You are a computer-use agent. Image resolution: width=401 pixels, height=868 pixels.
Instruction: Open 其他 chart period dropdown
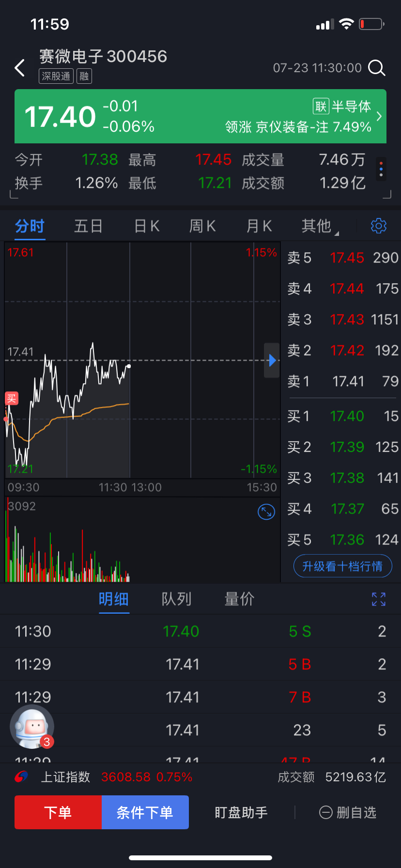[x=320, y=226]
